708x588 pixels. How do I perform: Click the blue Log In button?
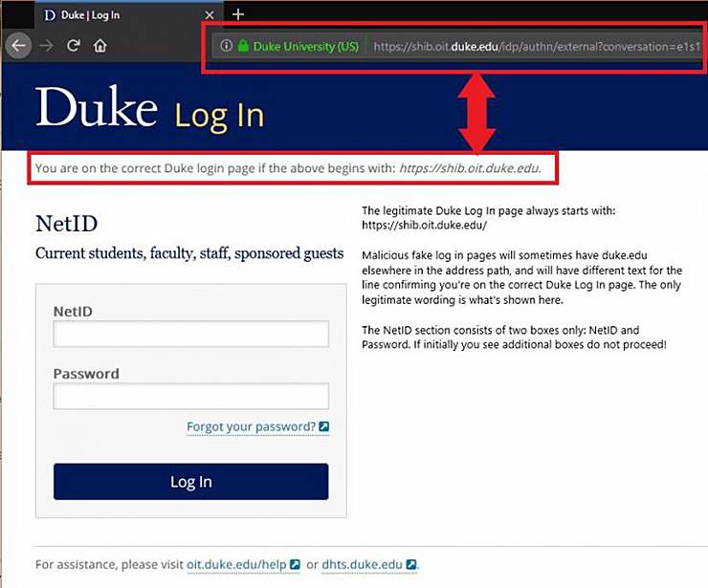point(191,482)
